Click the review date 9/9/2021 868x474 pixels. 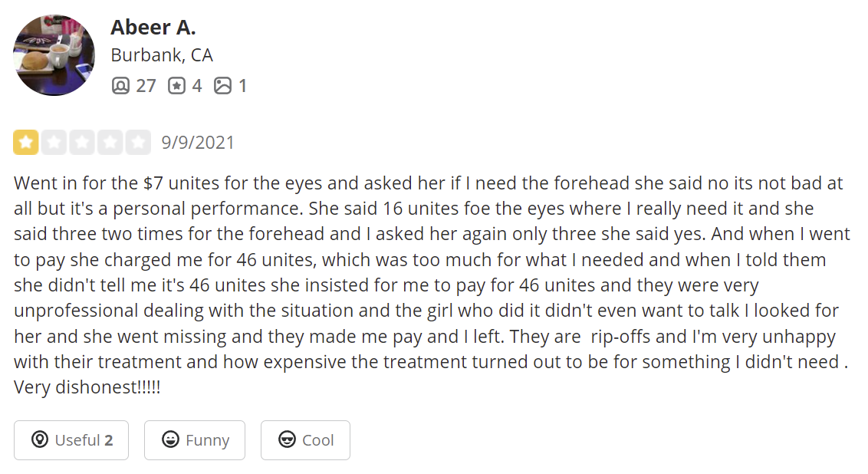pos(198,143)
